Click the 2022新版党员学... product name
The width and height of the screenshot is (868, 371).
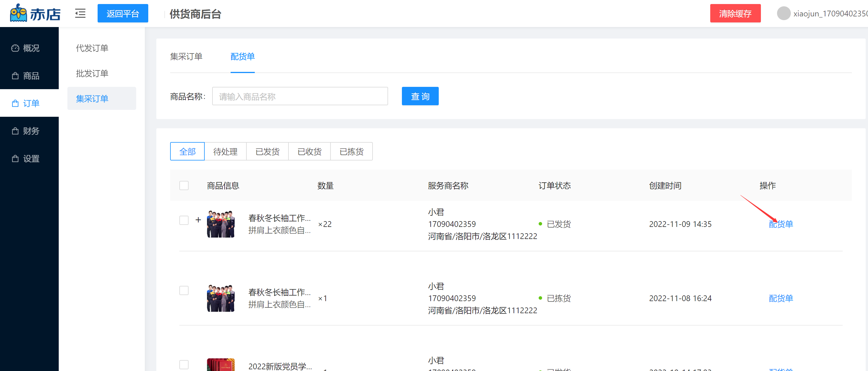click(x=280, y=366)
